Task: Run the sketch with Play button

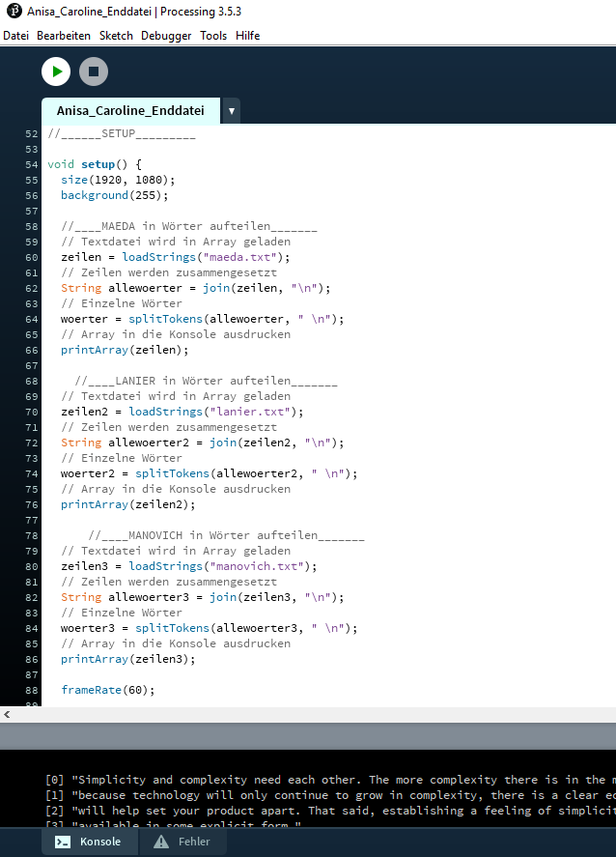Action: click(x=56, y=71)
